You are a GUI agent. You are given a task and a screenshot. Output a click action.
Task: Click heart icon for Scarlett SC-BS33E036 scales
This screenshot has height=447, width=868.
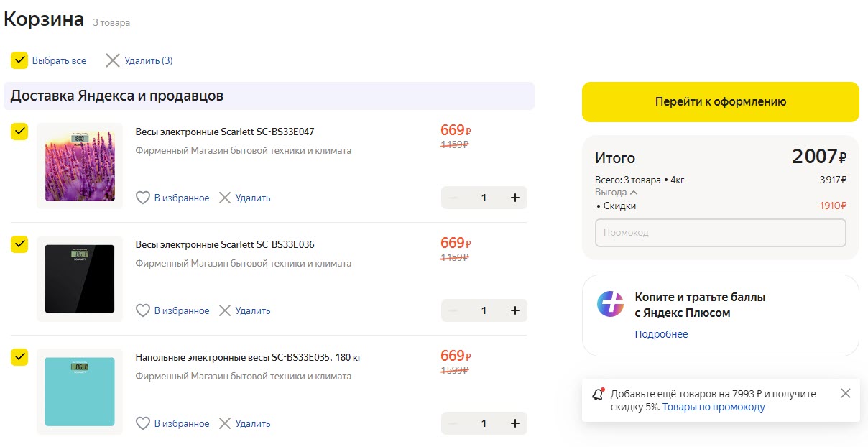pyautogui.click(x=143, y=310)
